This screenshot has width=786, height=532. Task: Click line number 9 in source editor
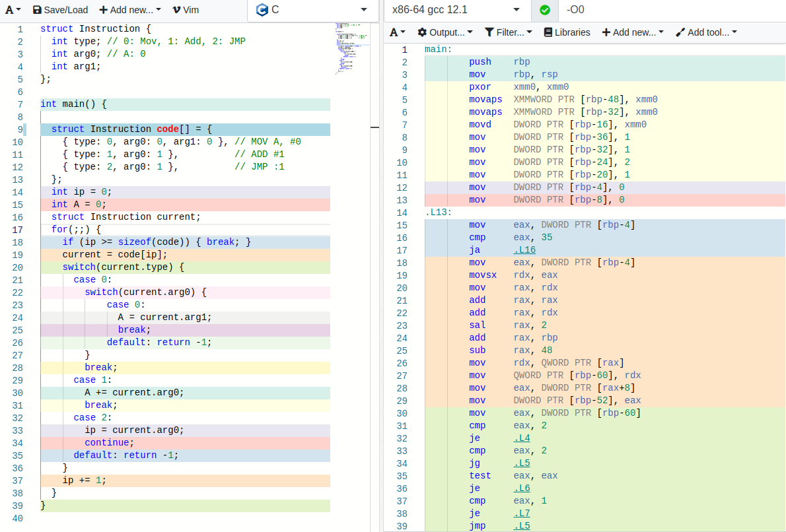(20, 129)
